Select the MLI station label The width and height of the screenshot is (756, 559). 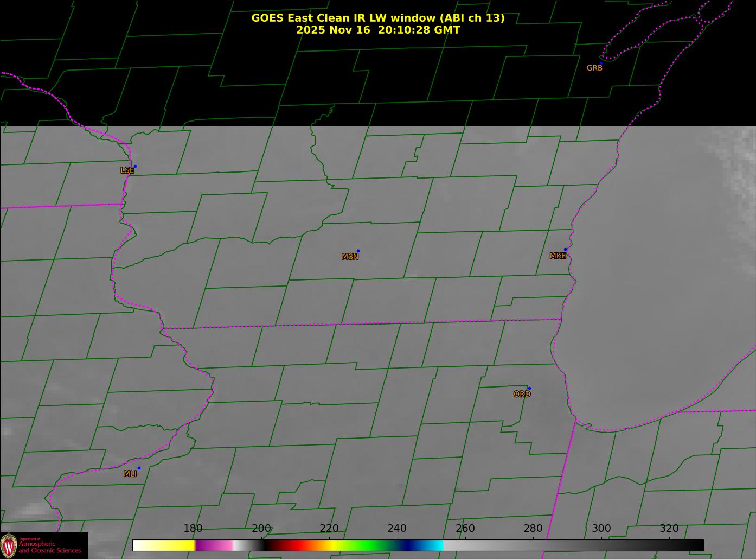click(130, 474)
